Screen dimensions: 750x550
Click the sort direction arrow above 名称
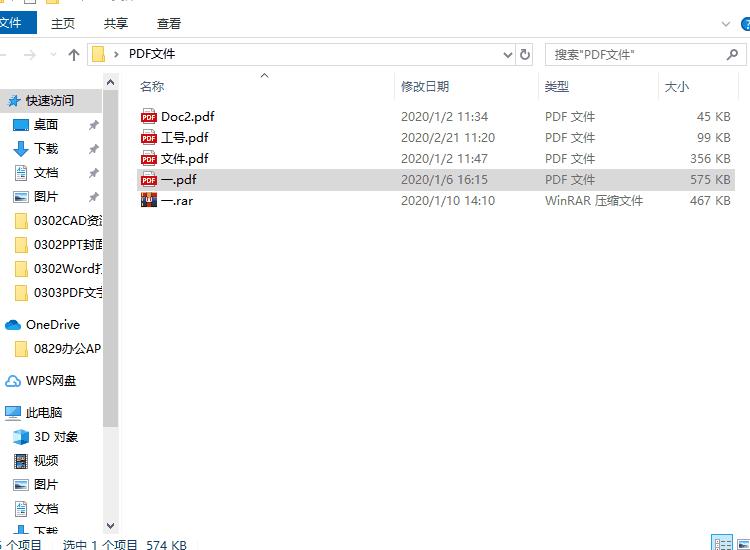(264, 76)
